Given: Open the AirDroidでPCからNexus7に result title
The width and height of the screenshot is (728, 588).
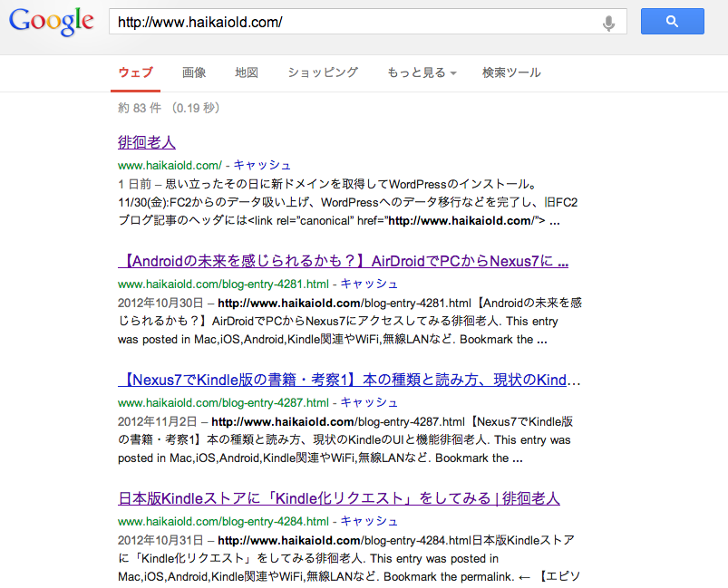Looking at the screenshot, I should [343, 261].
